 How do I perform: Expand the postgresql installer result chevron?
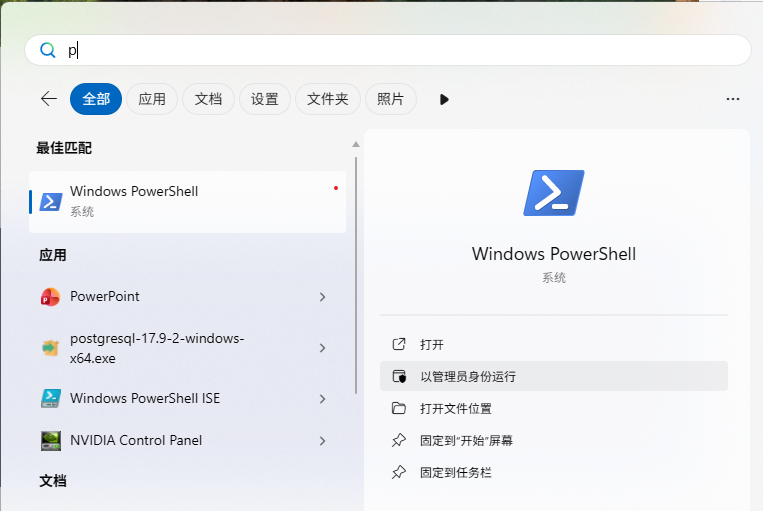(322, 348)
